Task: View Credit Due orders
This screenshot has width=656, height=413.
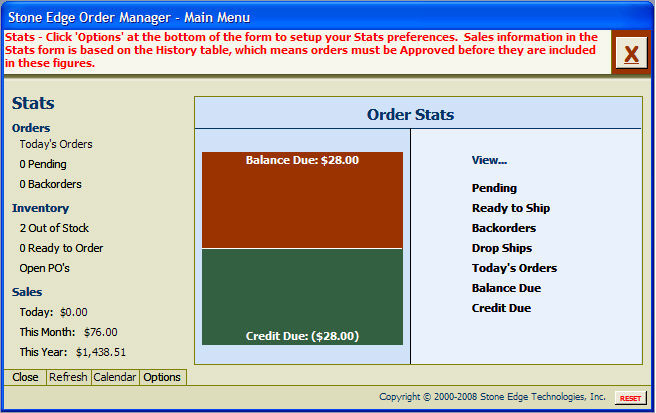Action: tap(501, 308)
